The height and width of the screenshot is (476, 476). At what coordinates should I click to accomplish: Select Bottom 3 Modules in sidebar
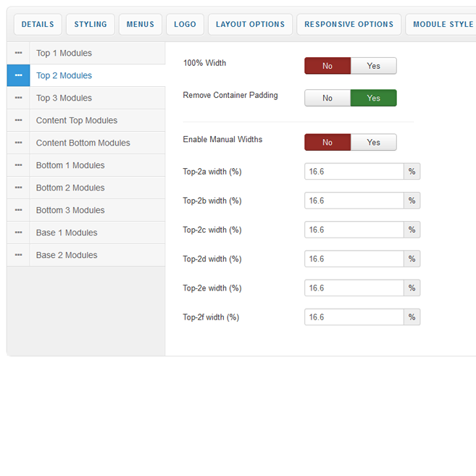(70, 211)
